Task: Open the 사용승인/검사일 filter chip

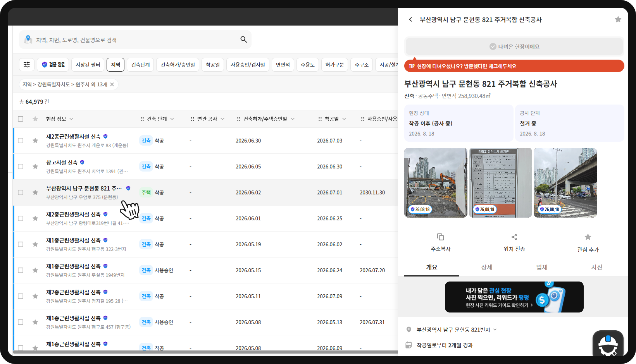Action: (248, 65)
